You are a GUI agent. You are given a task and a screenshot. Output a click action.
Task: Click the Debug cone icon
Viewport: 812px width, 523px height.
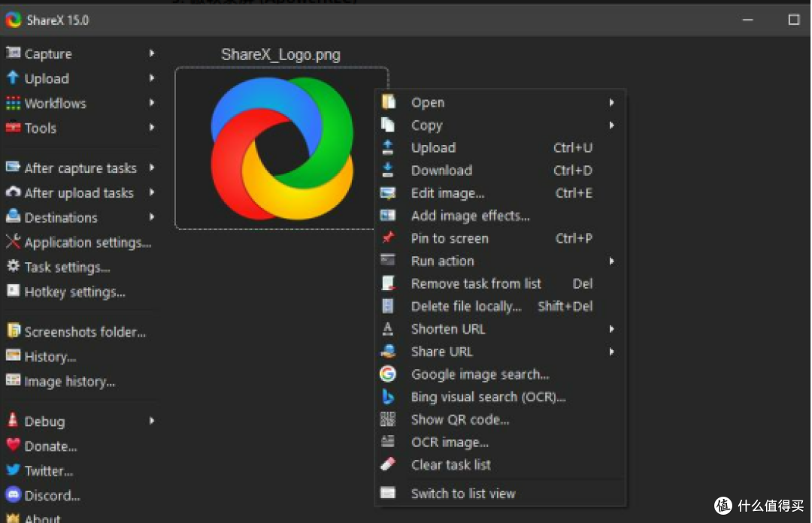(13, 420)
